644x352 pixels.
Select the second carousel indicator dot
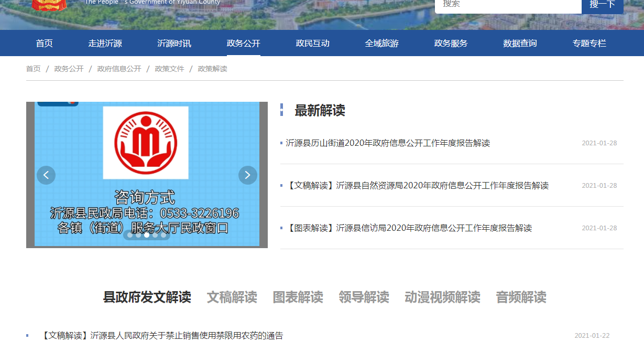click(138, 236)
